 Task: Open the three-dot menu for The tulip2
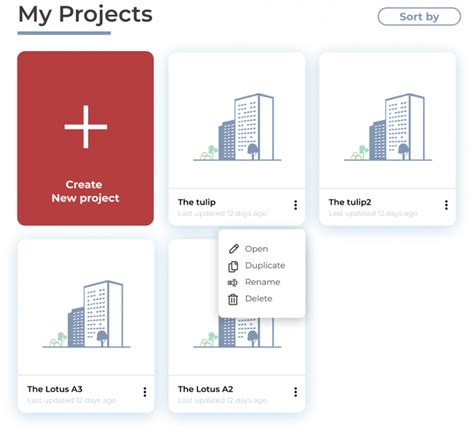click(446, 205)
